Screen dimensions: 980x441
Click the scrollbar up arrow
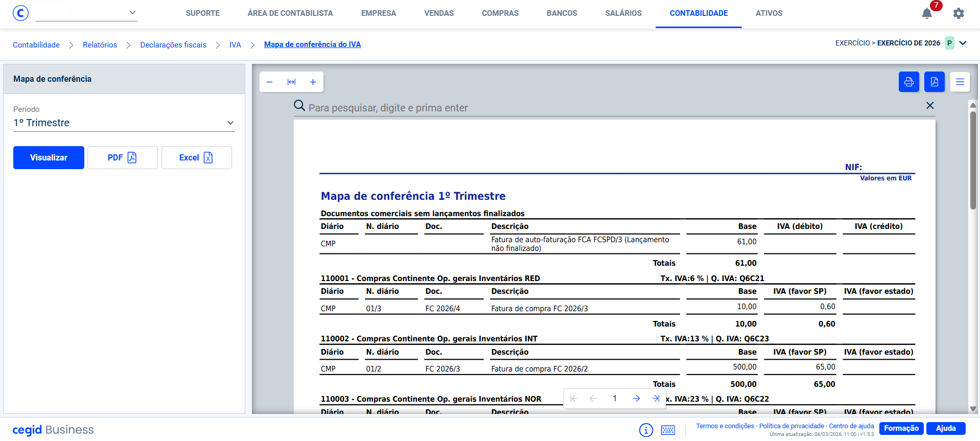tap(973, 105)
